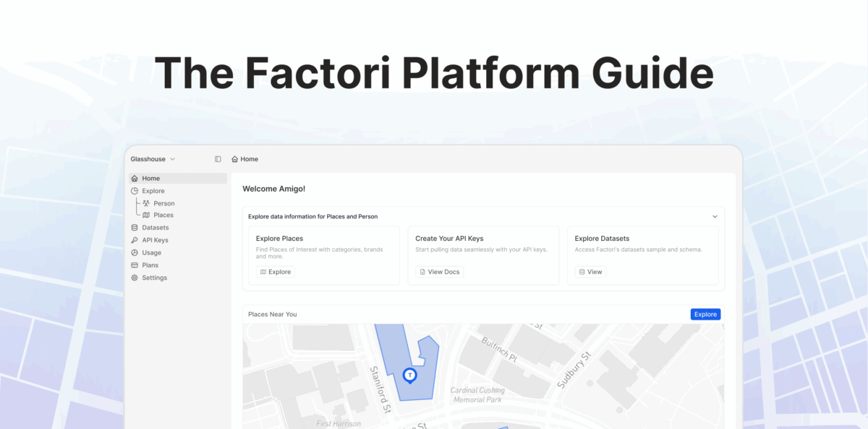
Task: Toggle the sidebar collapse panel icon
Action: (x=218, y=158)
